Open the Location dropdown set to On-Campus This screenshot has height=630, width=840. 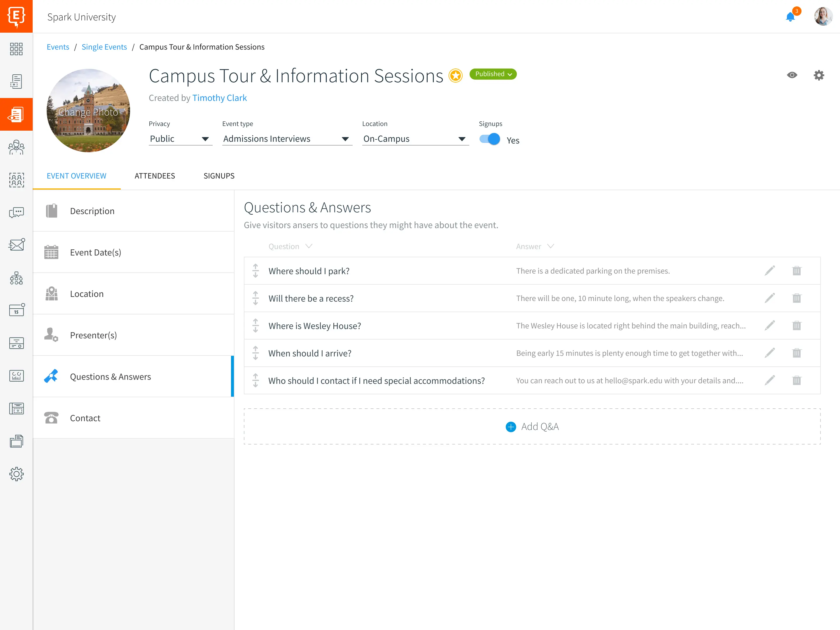[415, 139]
